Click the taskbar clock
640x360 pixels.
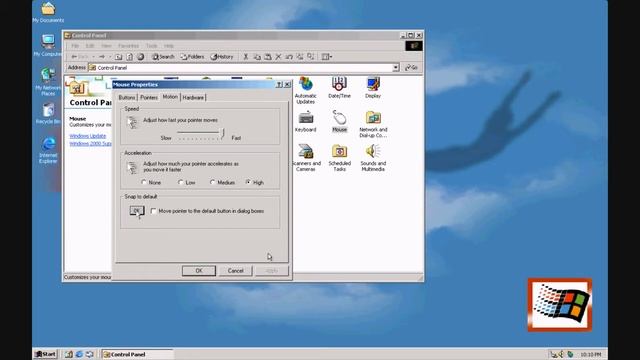[x=590, y=354]
